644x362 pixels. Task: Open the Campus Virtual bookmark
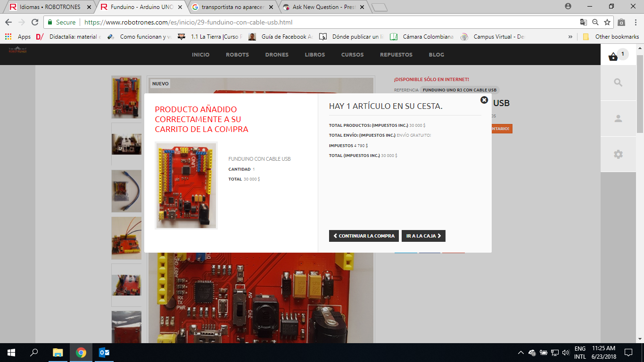pyautogui.click(x=493, y=36)
